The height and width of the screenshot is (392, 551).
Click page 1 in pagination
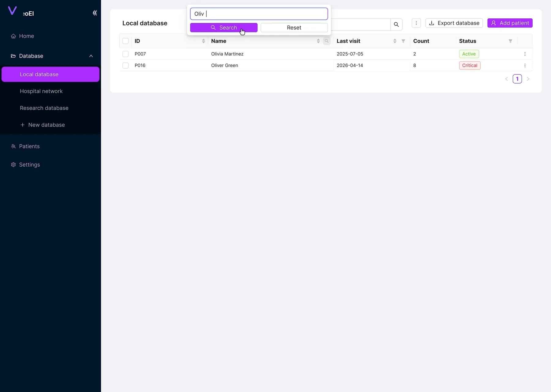[517, 79]
